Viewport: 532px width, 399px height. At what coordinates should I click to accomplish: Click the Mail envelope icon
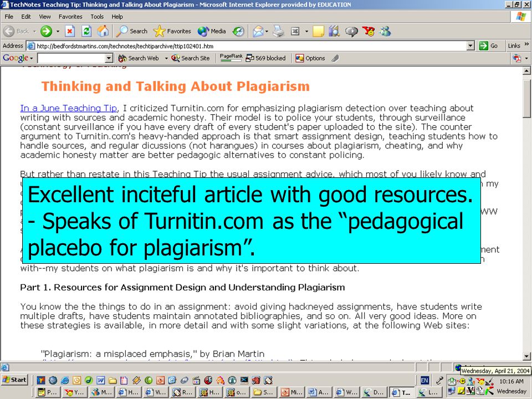point(258,31)
